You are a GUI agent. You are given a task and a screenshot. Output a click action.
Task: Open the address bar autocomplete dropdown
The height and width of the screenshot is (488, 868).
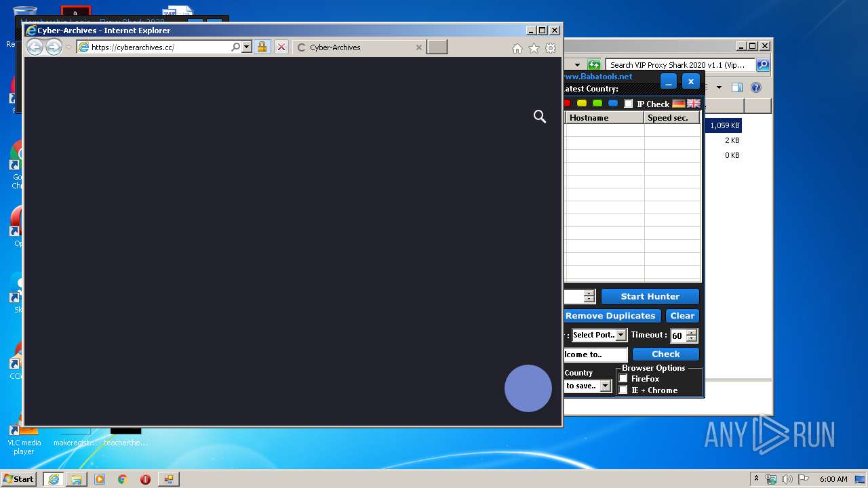pos(246,47)
